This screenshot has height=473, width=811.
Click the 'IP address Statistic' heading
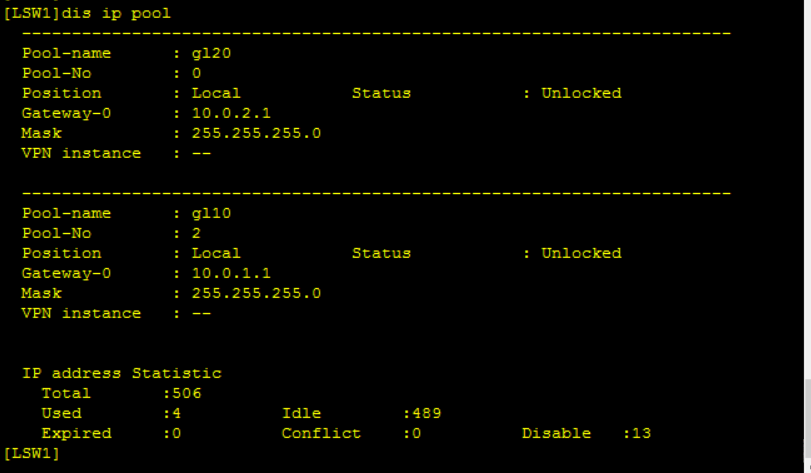click(121, 373)
